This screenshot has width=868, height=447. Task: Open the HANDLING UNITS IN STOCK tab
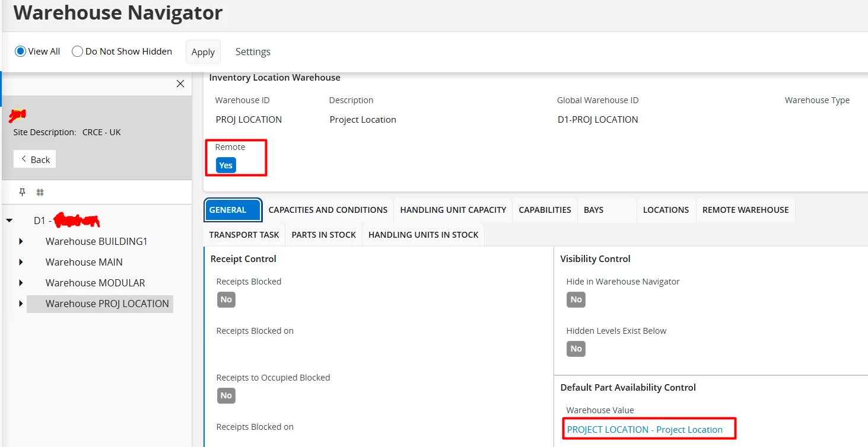point(424,235)
